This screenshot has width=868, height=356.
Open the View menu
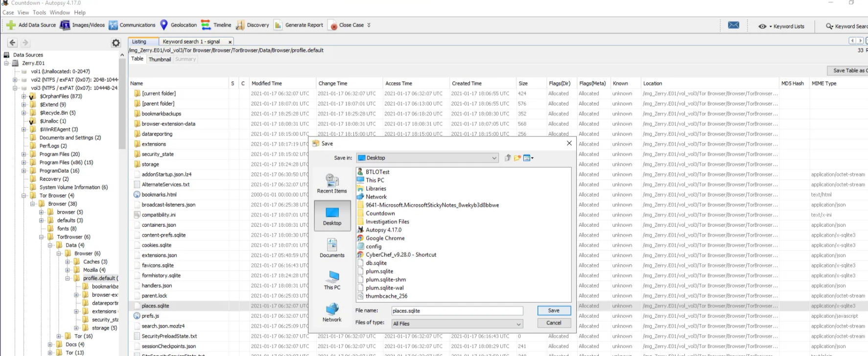coord(23,12)
